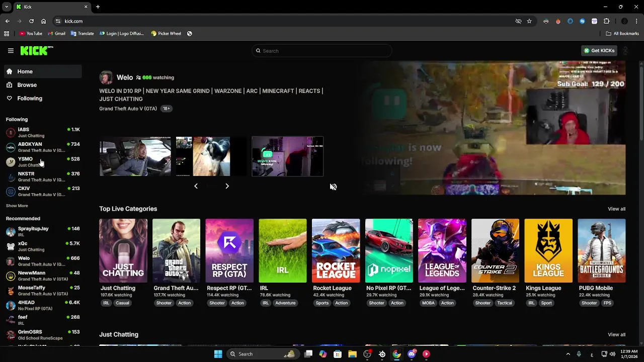The image size is (644, 362).
Task: Open SprayitupJay recommended channel
Action: (43, 231)
